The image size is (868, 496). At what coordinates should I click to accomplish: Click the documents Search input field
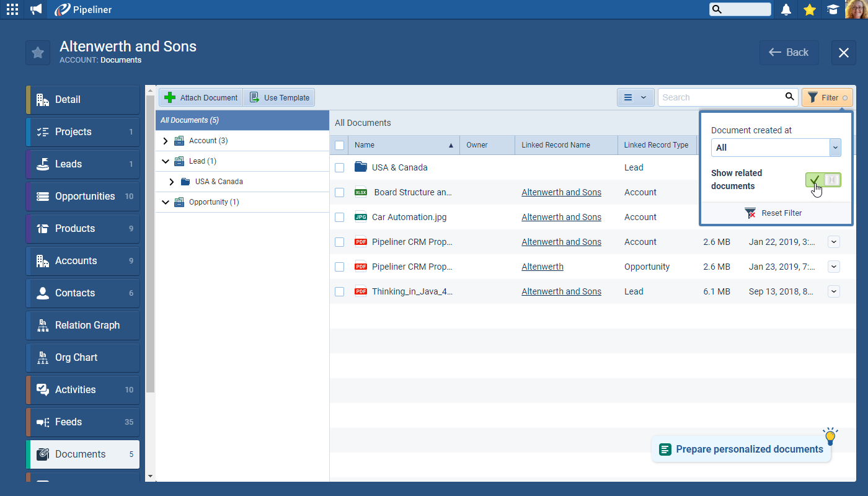719,97
